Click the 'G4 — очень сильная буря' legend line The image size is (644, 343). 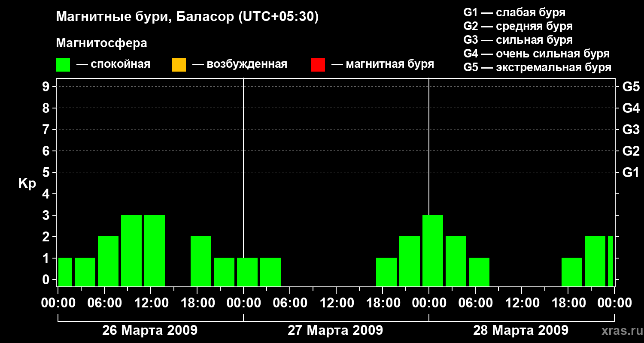tap(537, 54)
